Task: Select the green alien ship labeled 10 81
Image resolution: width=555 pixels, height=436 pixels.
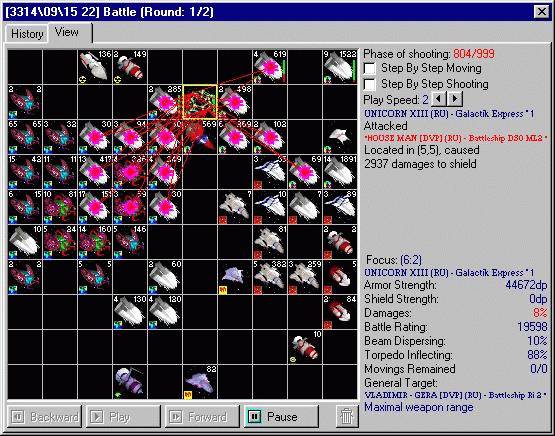Action: 60,207
